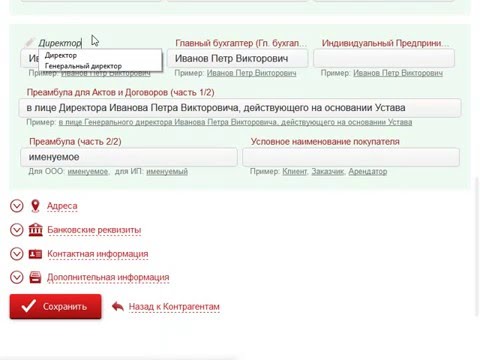Click the back arrow icon near Назад к Контрагентам
The height and width of the screenshot is (360, 480).
click(118, 306)
